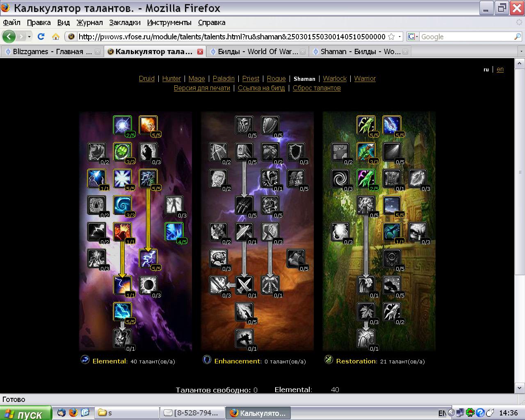This screenshot has width=525, height=420.
Task: Click the Restoration talent showing 3/3
Action: coord(366,152)
